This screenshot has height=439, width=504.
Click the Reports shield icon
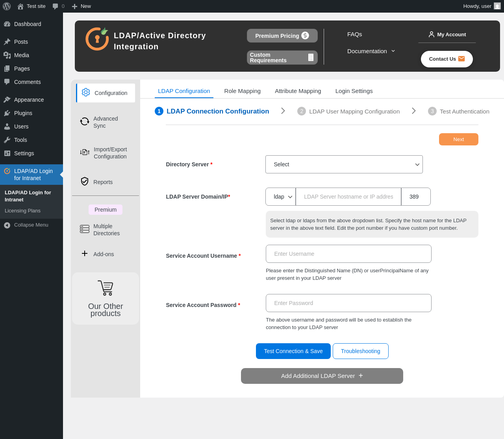coord(85,181)
